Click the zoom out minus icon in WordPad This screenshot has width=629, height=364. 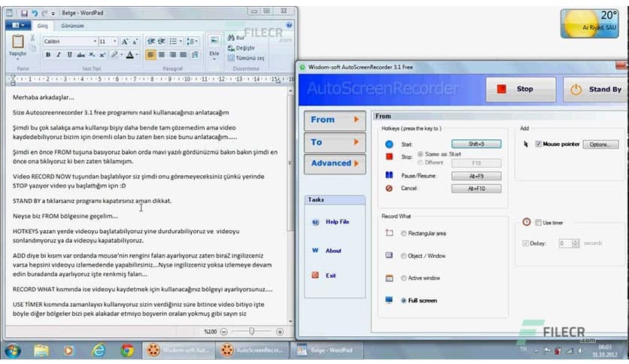224,332
